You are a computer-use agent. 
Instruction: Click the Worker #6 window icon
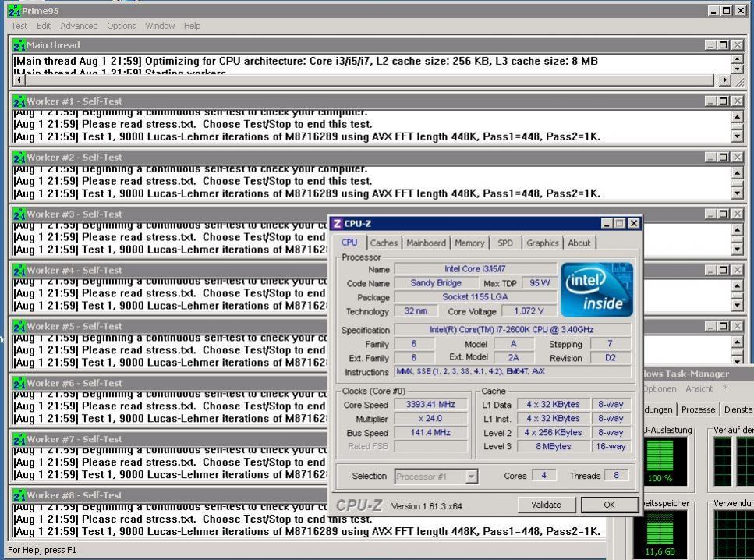(x=19, y=384)
